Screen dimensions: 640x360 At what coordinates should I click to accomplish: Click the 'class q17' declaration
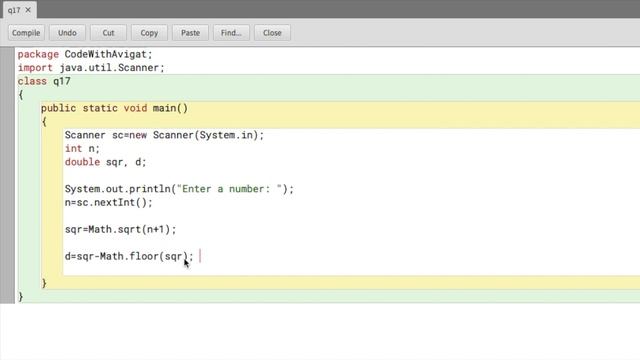click(x=44, y=81)
